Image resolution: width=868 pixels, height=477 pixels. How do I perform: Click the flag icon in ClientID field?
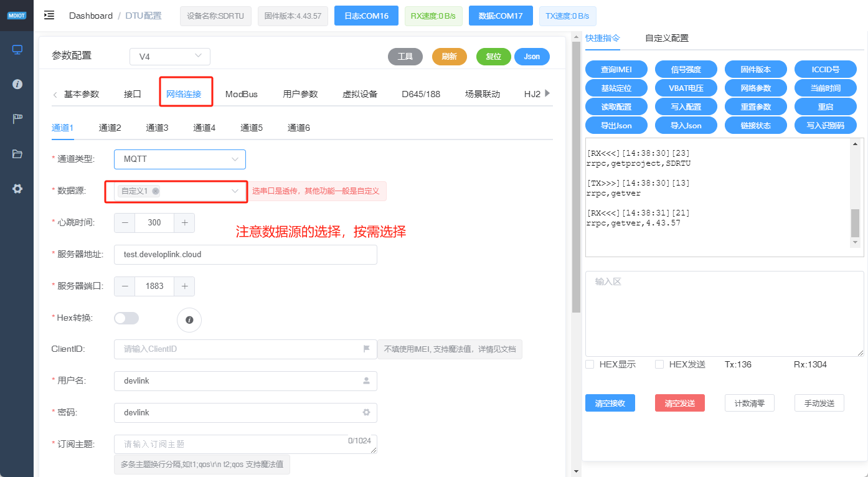click(367, 349)
